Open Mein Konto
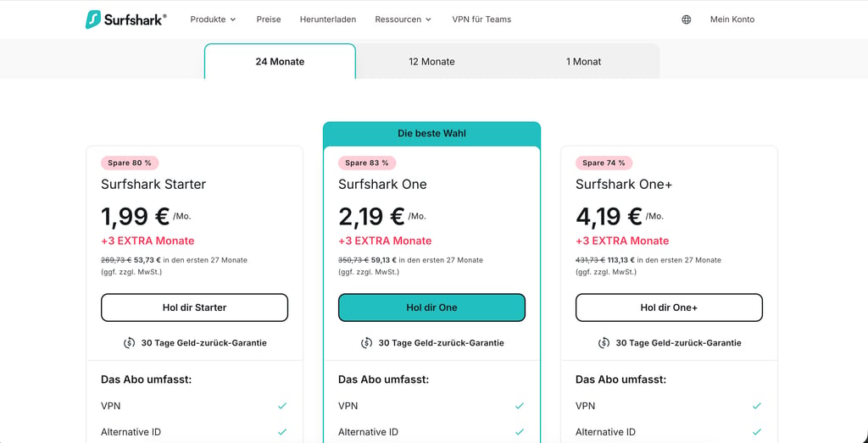Screen dimensions: 868x443 [732, 19]
